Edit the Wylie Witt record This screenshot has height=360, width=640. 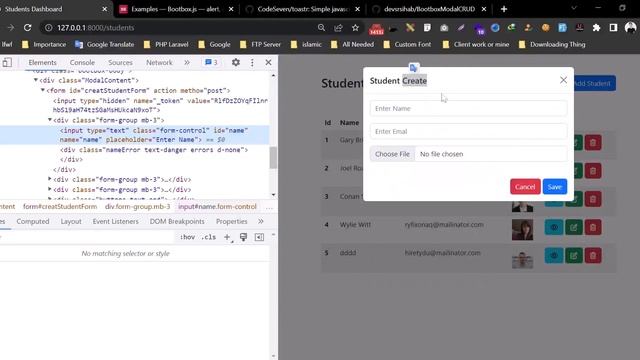click(x=574, y=227)
